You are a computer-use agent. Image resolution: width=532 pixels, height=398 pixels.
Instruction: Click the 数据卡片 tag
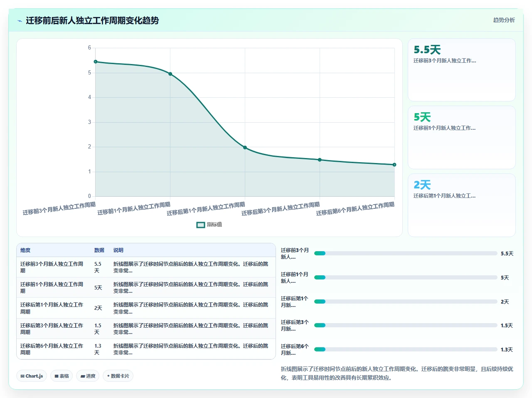click(118, 376)
